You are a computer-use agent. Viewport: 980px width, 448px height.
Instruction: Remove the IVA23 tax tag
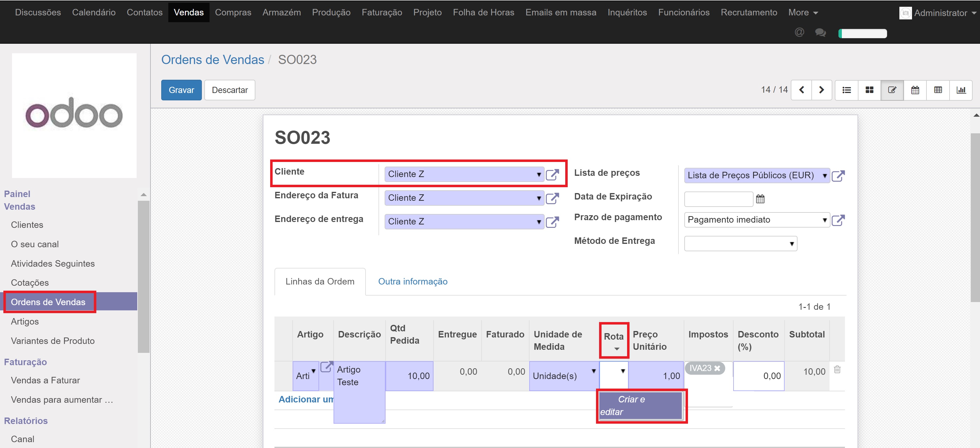717,368
